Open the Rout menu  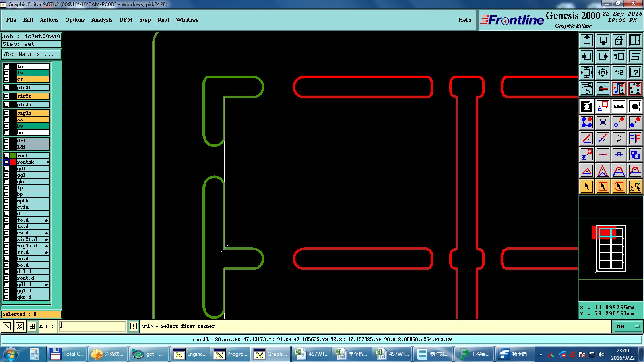point(163,20)
